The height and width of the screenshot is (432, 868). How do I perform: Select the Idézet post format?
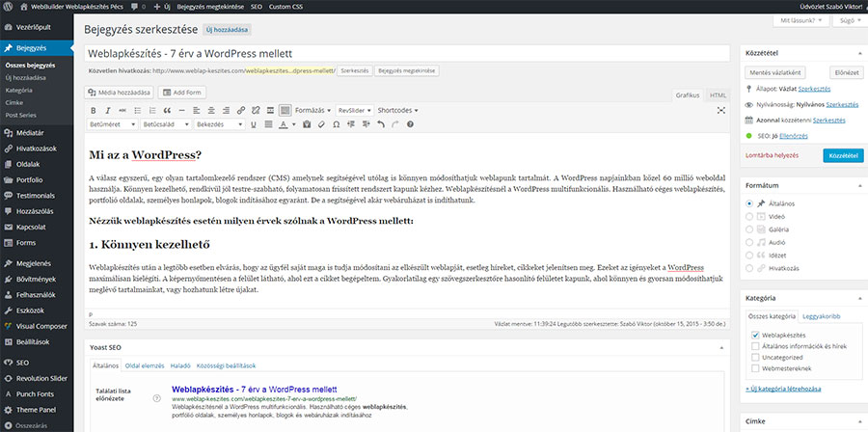[749, 255]
